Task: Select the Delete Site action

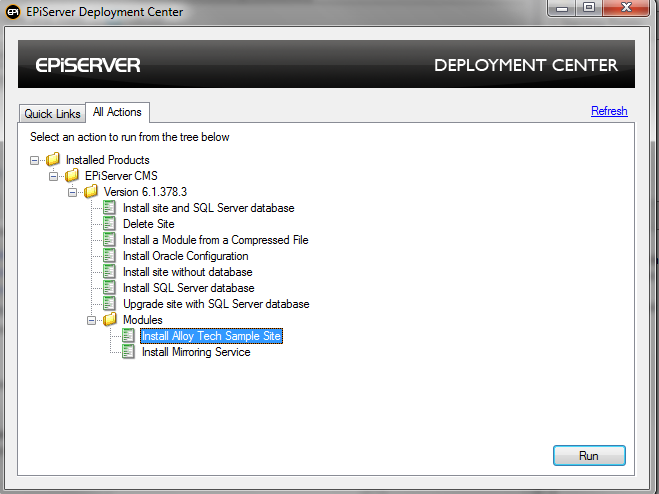Action: (148, 224)
